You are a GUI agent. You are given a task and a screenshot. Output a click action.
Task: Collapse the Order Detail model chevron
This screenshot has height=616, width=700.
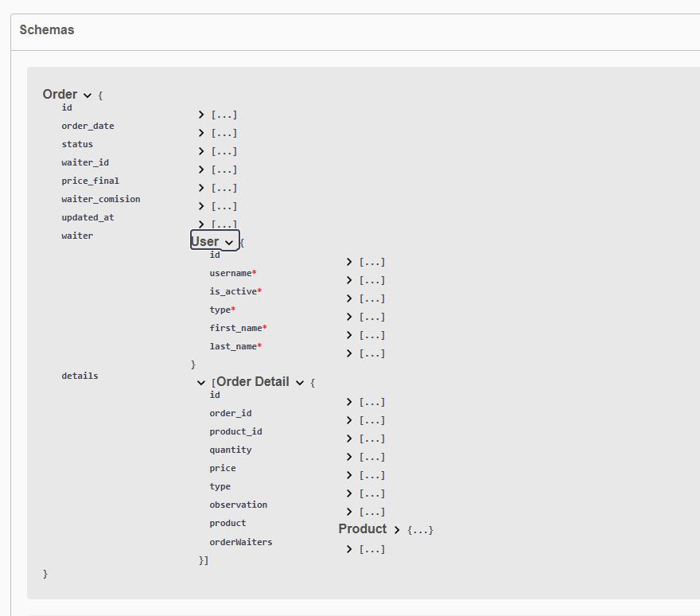300,383
